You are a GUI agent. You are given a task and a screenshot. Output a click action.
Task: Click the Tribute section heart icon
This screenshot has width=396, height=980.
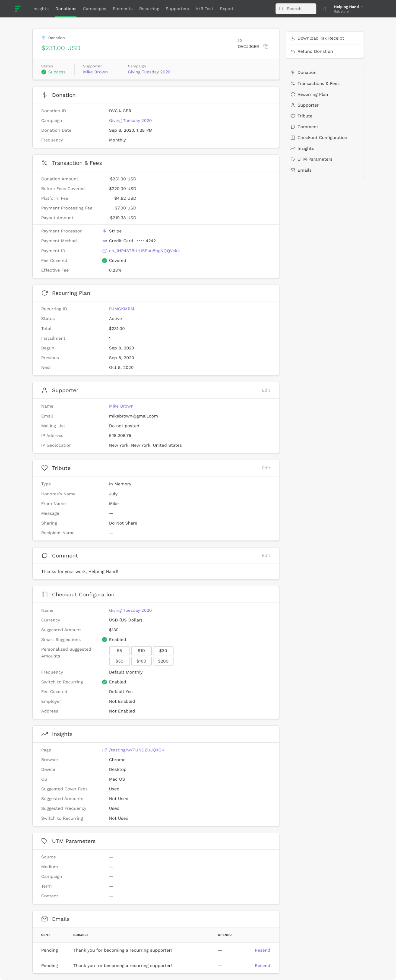click(x=45, y=468)
